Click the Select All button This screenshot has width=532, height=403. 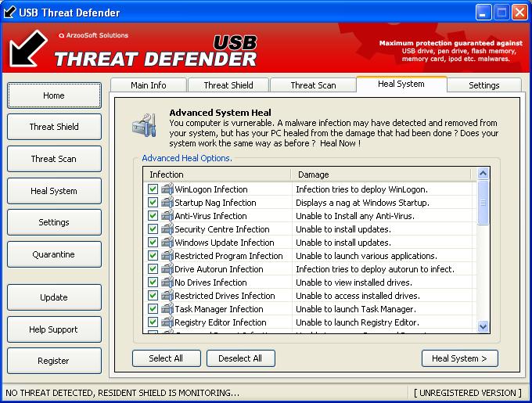pyautogui.click(x=166, y=358)
